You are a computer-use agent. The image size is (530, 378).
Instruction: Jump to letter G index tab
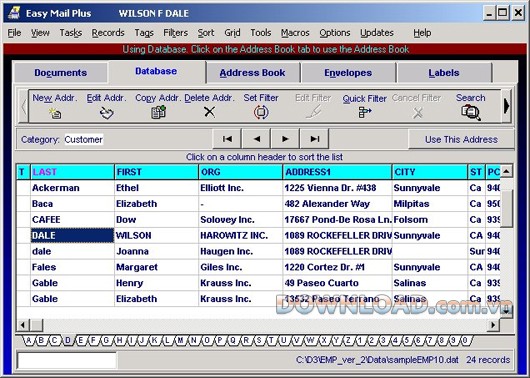(106, 340)
